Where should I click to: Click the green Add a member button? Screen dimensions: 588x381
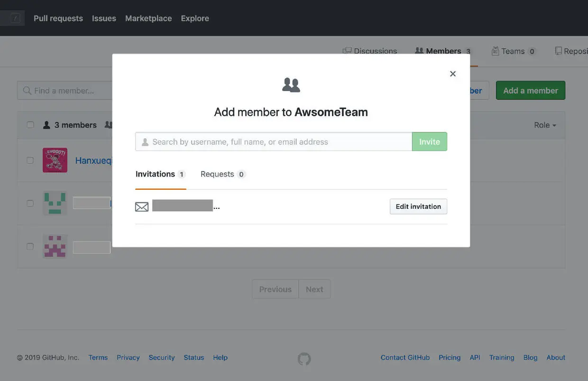(531, 90)
